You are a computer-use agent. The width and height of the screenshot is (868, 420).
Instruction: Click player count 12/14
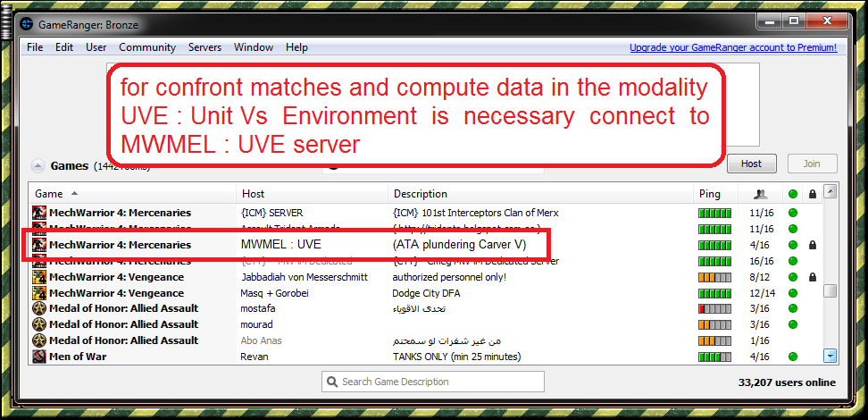(x=761, y=292)
